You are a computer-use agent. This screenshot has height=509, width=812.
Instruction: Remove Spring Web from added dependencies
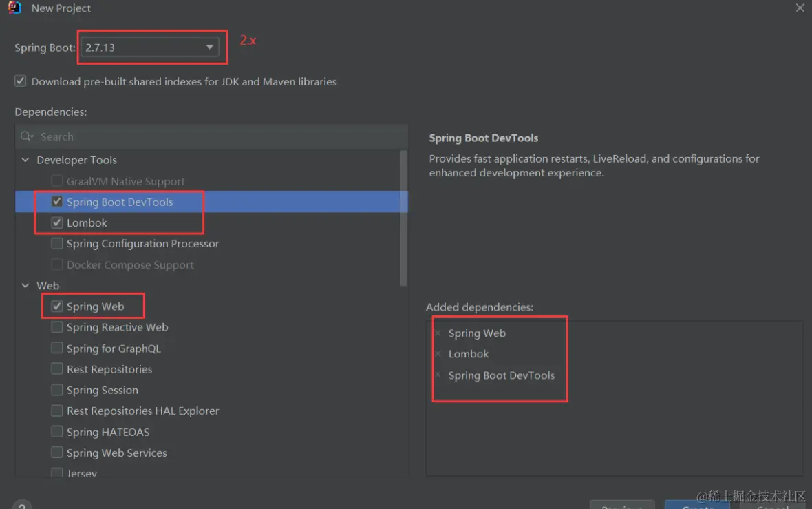click(438, 333)
